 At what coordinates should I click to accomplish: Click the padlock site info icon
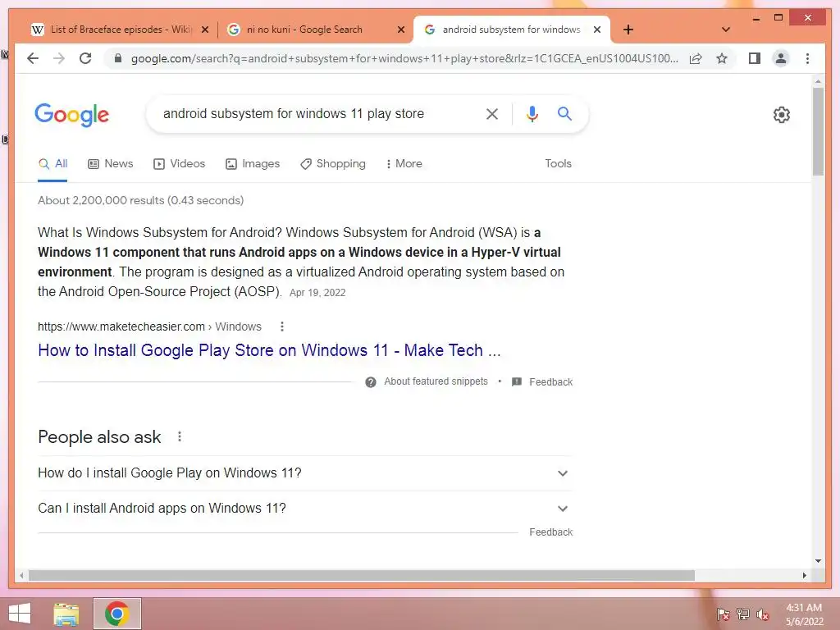tap(118, 58)
